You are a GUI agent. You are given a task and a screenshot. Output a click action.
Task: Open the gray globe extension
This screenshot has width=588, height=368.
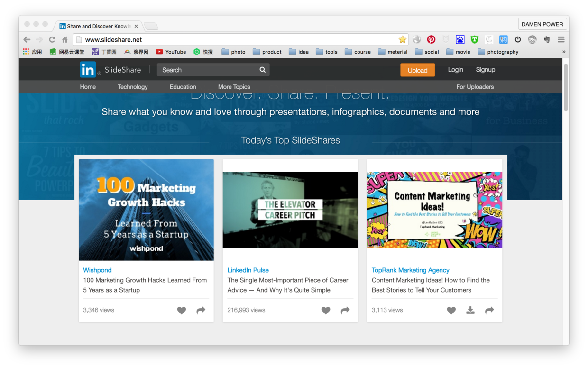coord(417,39)
